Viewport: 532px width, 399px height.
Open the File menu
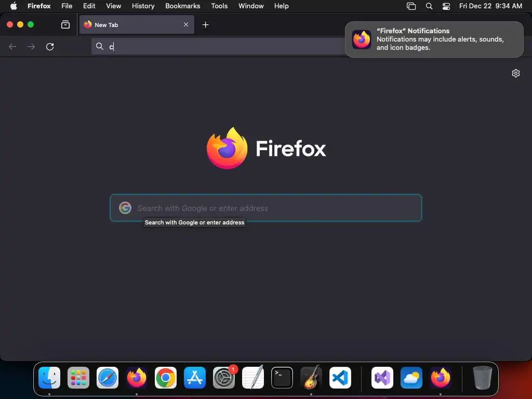tap(67, 6)
